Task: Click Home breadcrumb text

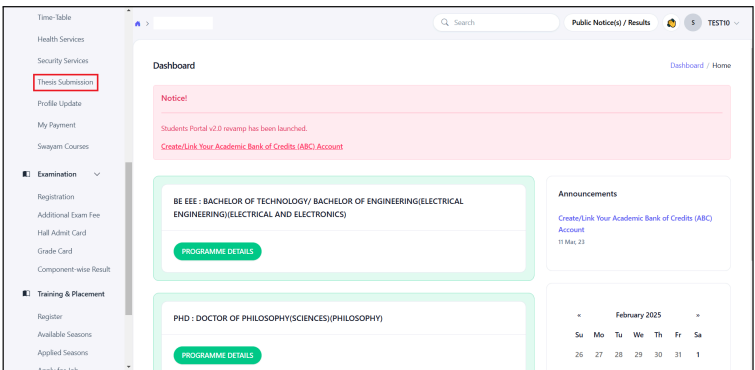Action: [721, 66]
